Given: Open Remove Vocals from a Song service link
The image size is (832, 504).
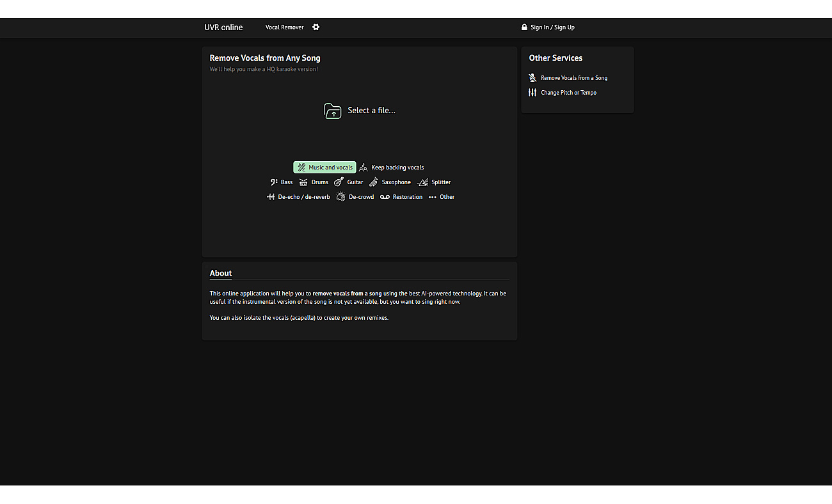Looking at the screenshot, I should [x=574, y=78].
